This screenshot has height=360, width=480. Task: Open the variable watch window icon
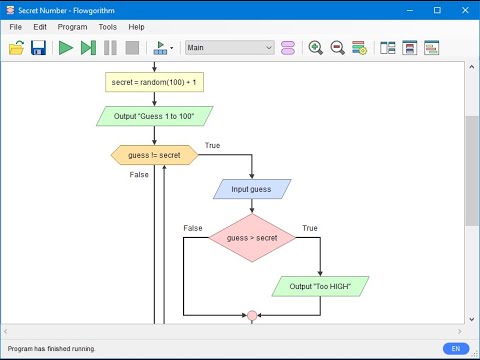pos(432,48)
